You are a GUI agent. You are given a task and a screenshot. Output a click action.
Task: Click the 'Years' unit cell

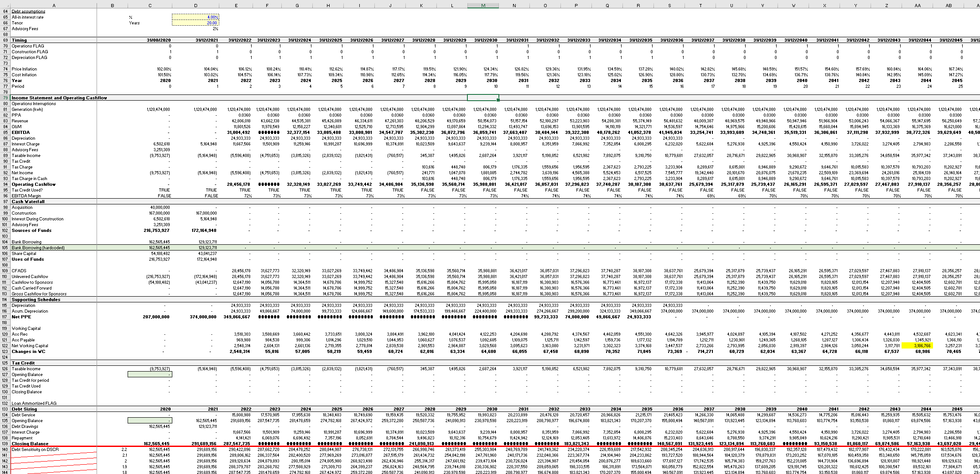(x=134, y=23)
